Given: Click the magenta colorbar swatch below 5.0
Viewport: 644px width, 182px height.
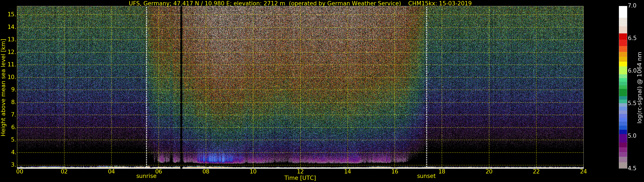Looking at the screenshot, I should tap(623, 145).
